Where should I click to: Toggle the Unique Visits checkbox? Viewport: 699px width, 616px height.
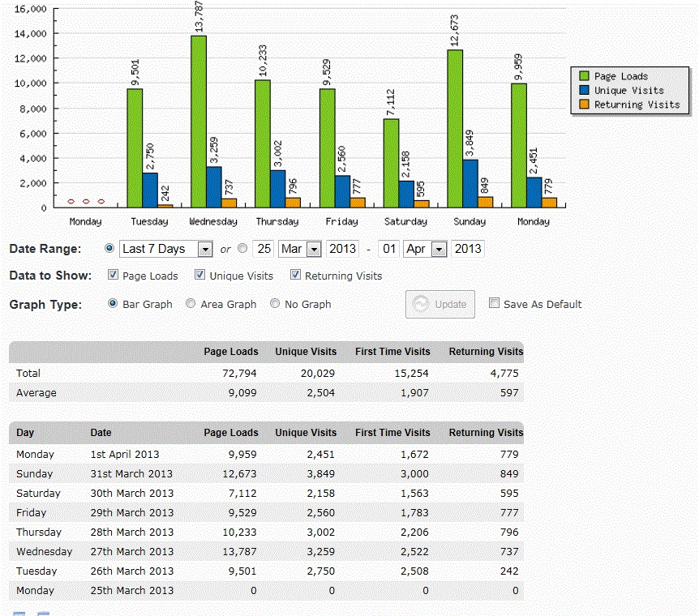click(x=200, y=276)
